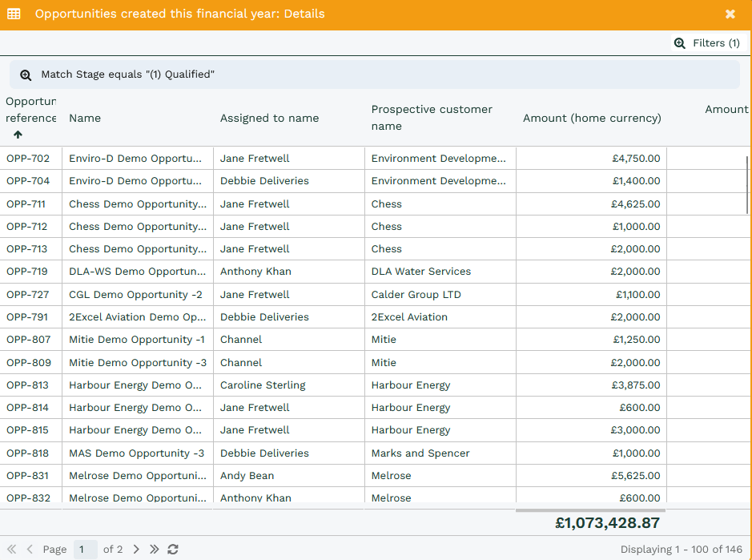Viewport: 752px width, 560px height.
Task: Select the OPP-702 opportunity row
Action: 28,159
